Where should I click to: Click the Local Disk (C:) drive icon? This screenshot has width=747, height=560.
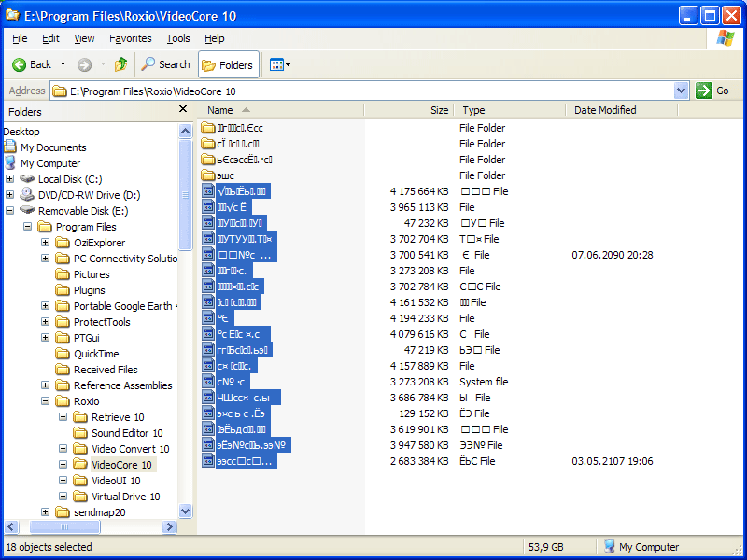pos(27,179)
